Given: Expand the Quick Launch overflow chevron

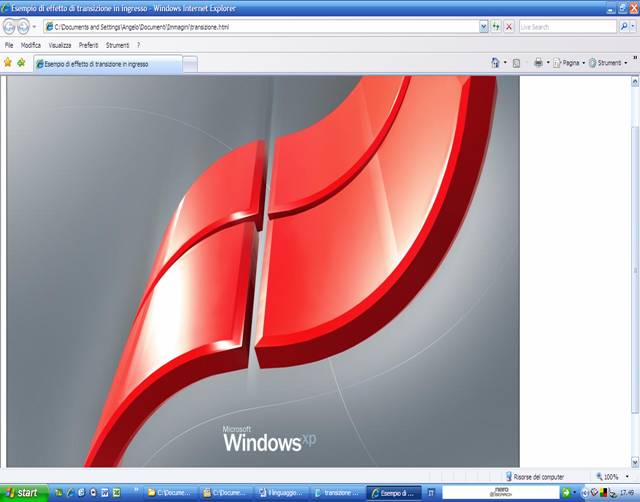Looking at the screenshot, I should 136,490.
